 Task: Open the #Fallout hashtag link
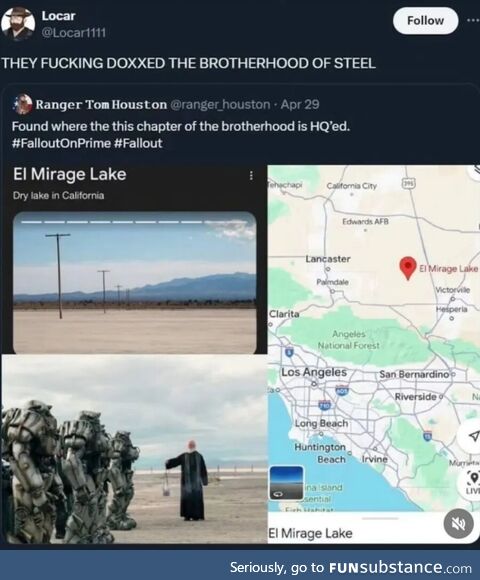click(x=138, y=143)
